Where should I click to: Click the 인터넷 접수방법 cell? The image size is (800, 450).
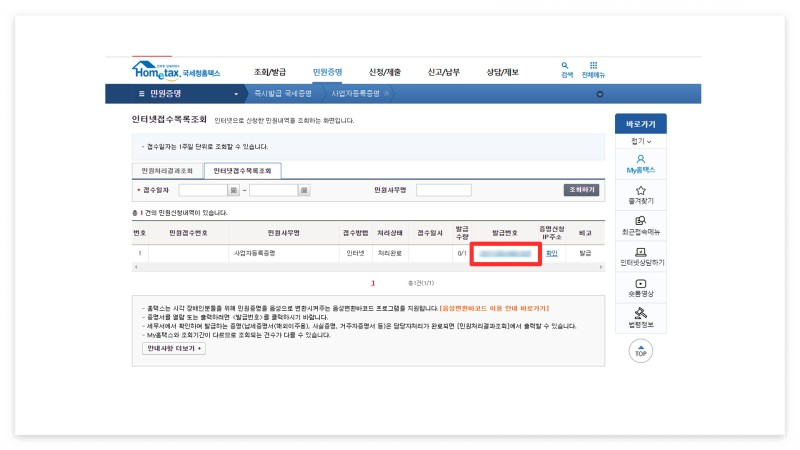pos(355,253)
